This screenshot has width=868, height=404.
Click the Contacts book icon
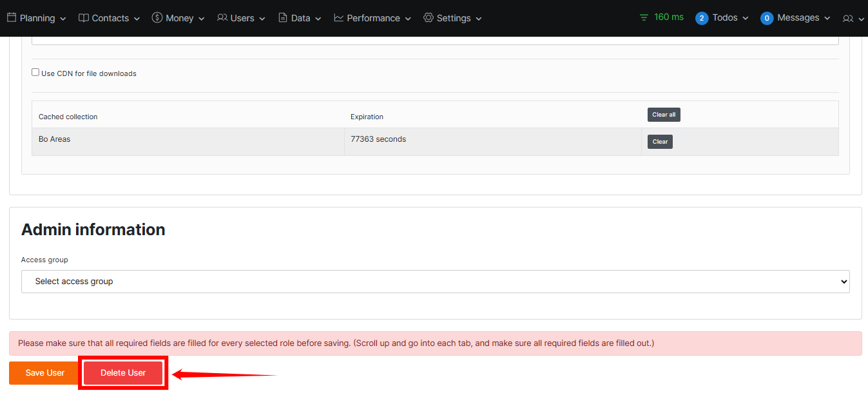tap(84, 18)
